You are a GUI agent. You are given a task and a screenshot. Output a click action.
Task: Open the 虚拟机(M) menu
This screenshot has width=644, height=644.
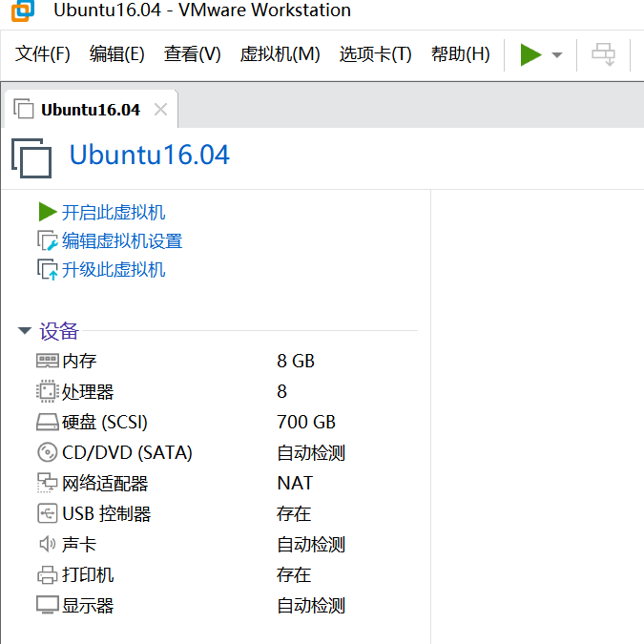click(x=280, y=54)
